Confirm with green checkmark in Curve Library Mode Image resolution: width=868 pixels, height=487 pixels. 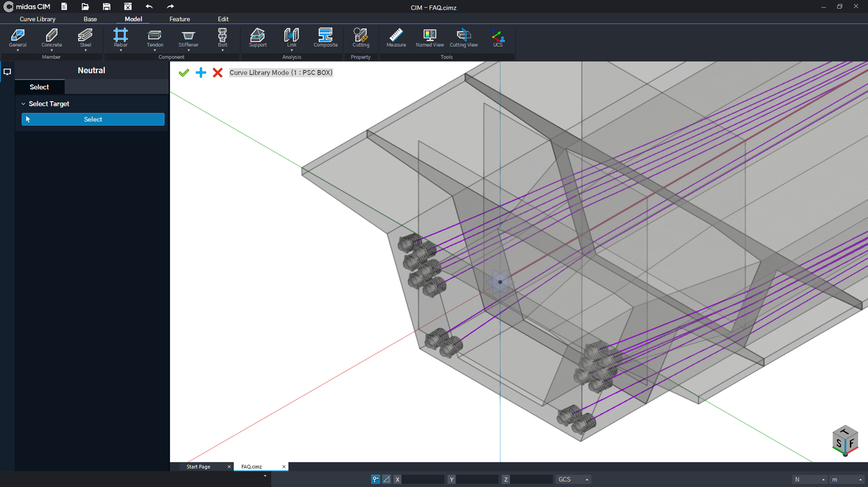(184, 72)
